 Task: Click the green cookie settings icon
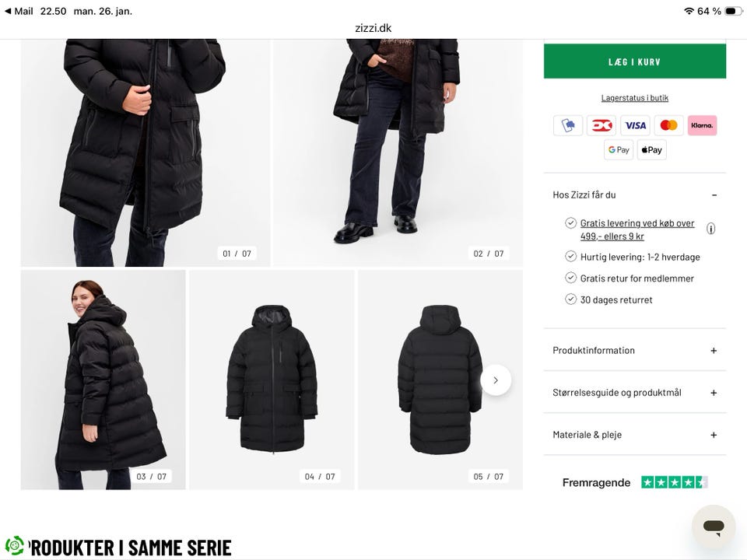[x=14, y=545]
